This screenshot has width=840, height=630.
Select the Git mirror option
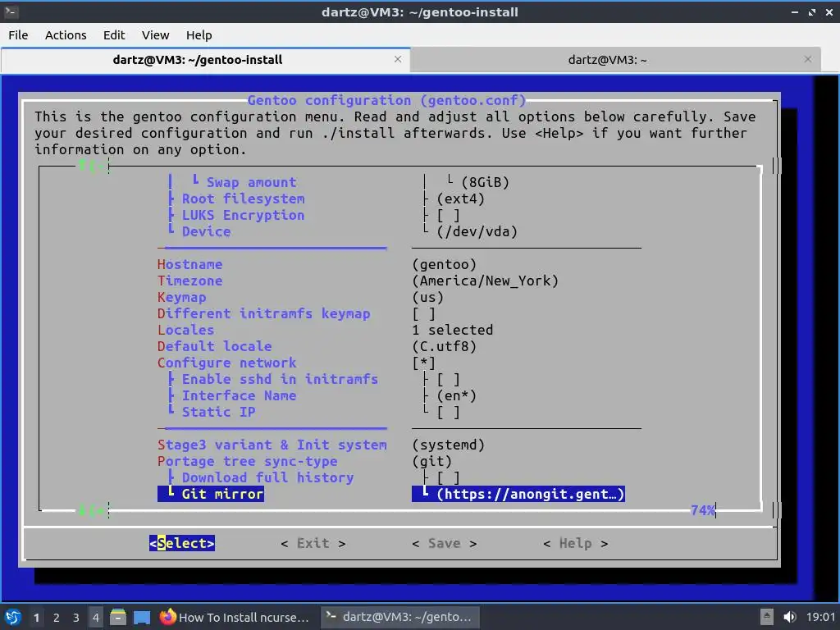222,494
